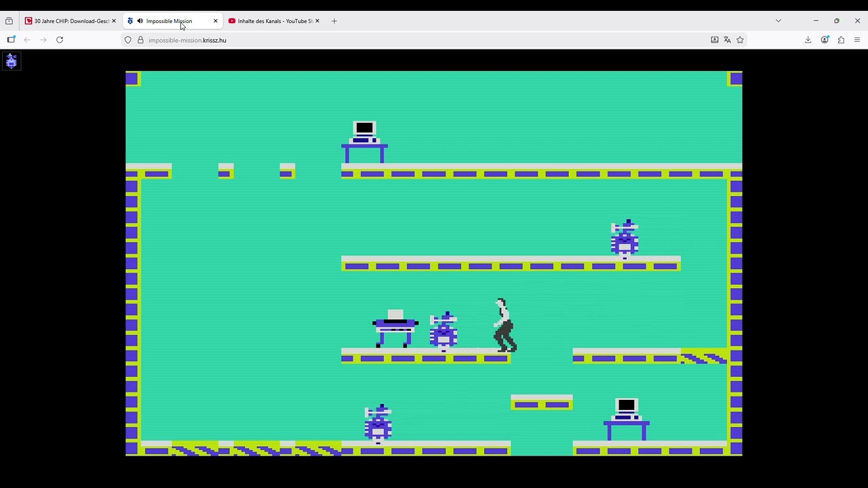Click the secret agent player character
The height and width of the screenshot is (488, 868).
pyautogui.click(x=505, y=325)
